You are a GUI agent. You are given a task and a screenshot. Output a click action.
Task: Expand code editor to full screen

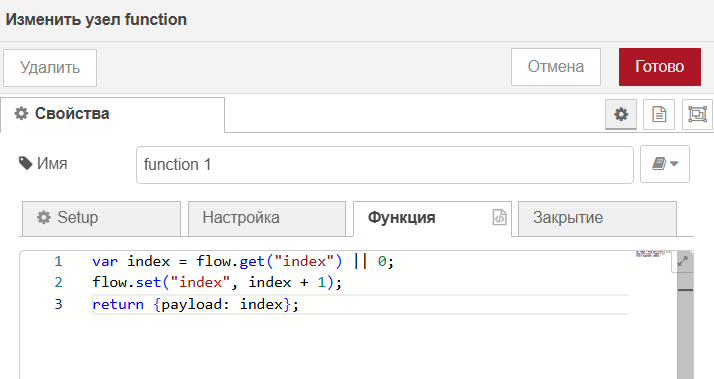click(x=683, y=261)
